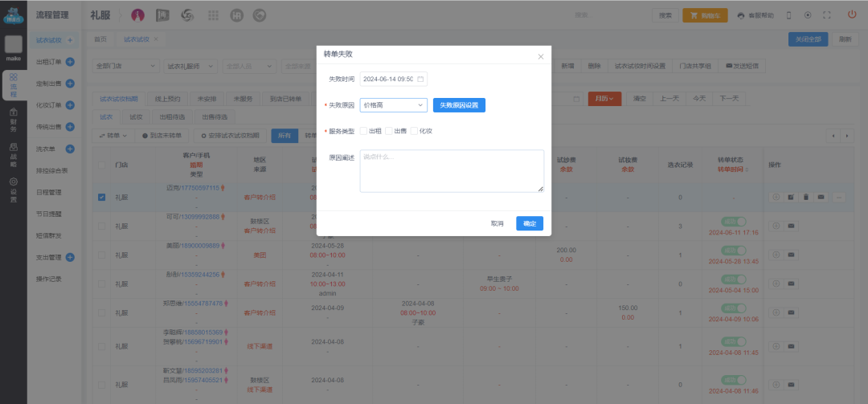Expand the 转单 dropdown button
This screenshot has width=868, height=404.
pos(113,136)
